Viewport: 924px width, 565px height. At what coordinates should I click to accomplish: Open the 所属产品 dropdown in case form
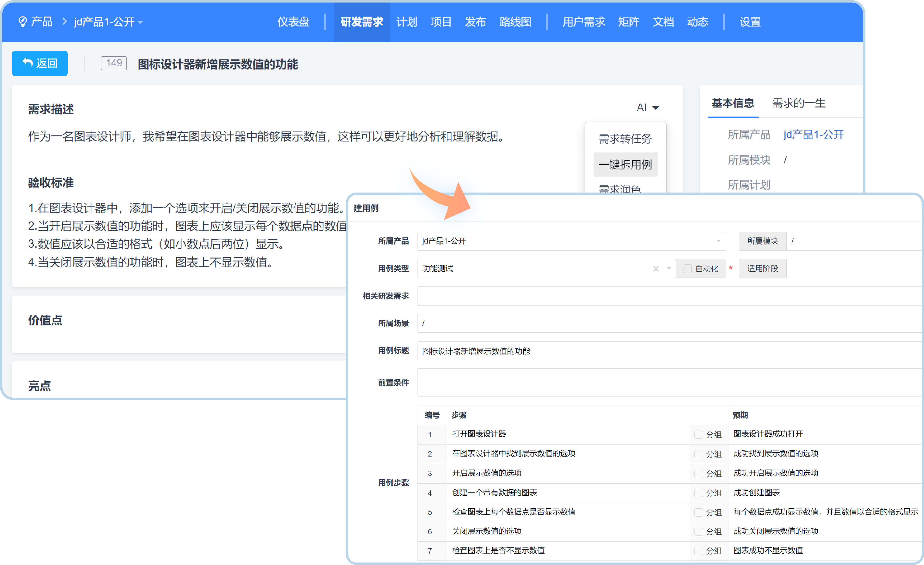click(x=718, y=241)
